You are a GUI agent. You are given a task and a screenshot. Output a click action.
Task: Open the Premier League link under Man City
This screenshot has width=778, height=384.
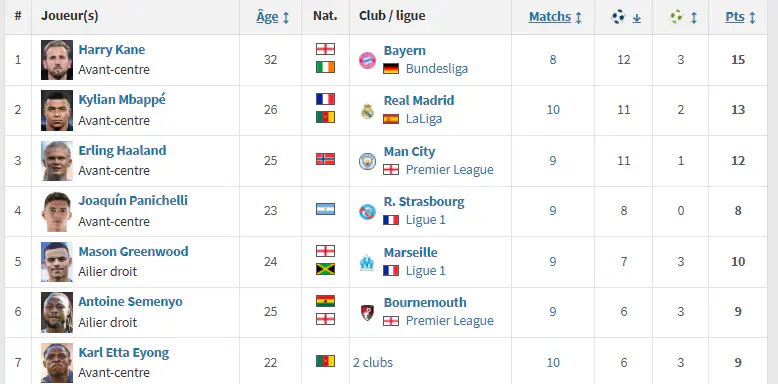point(450,170)
